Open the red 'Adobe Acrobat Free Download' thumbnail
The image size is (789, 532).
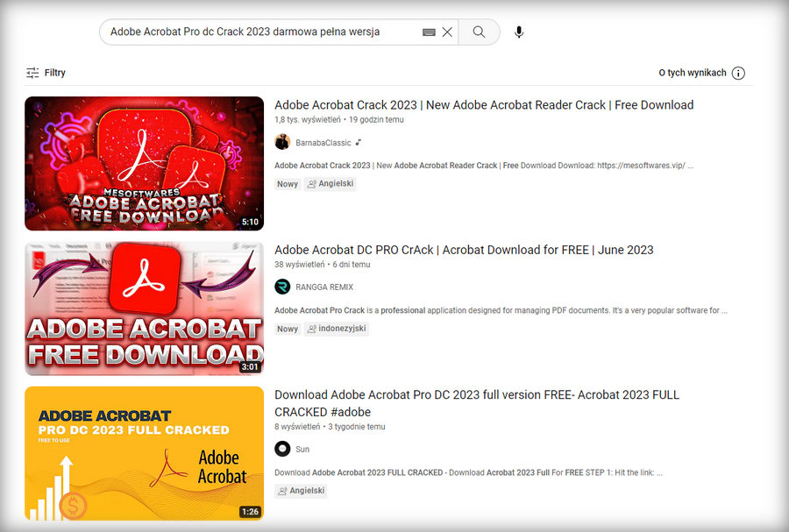coord(144,163)
